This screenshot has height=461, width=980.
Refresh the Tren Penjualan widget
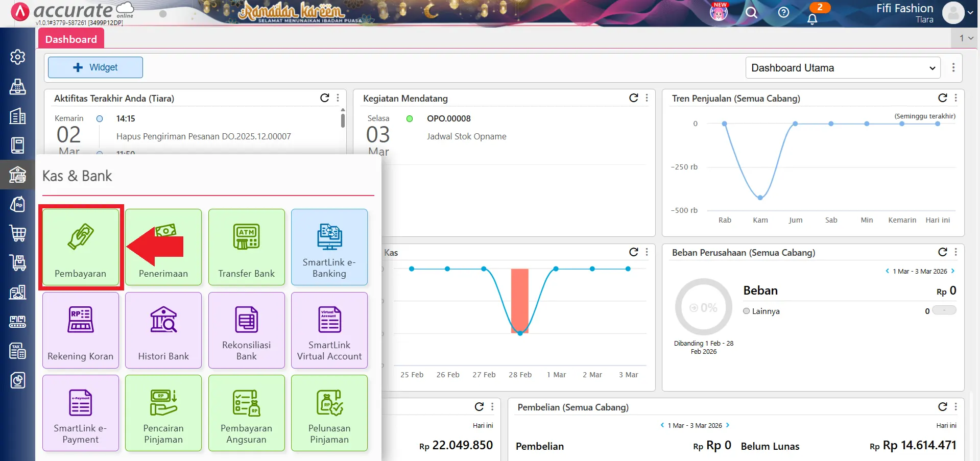[942, 98]
